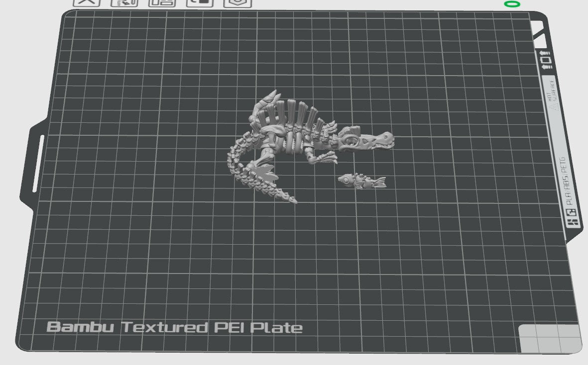Screen dimensions: 588x365
Task: Click the hexagon icon in the top toolbar
Action: tap(237, 2)
